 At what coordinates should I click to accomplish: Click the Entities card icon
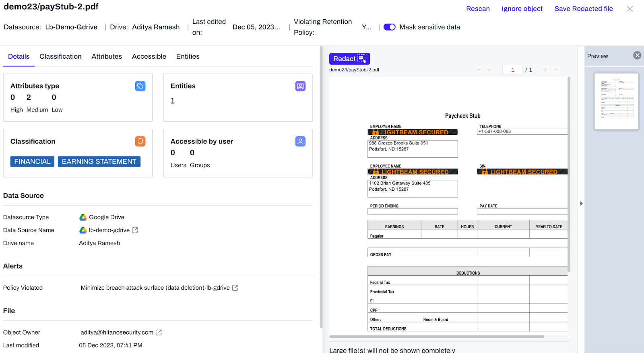click(300, 86)
